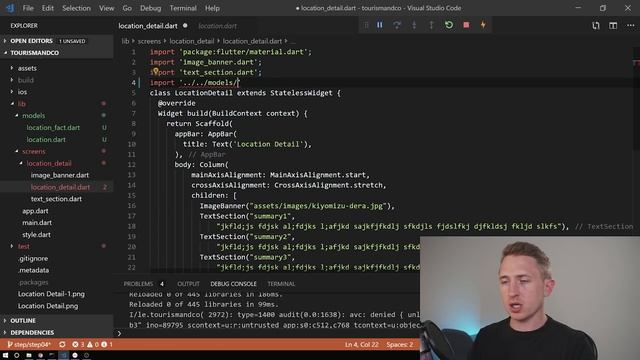The width and height of the screenshot is (640, 360).
Task: Open the Edit menu
Action: (x=47, y=8)
